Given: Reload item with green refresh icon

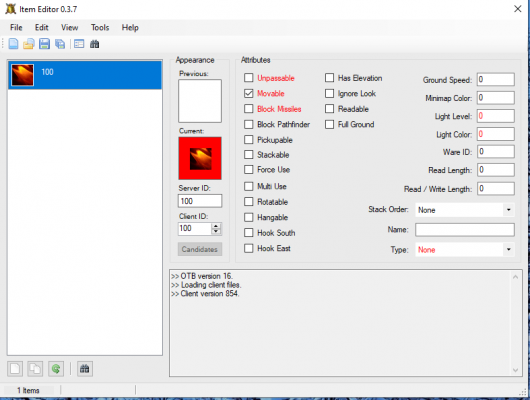Looking at the screenshot, I should (x=56, y=369).
